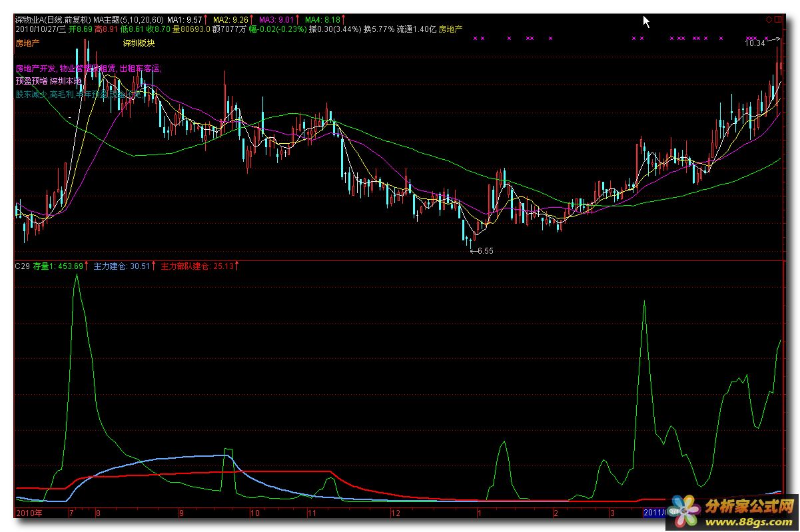Click the white 预盈预增 深圳本地 text
The height and width of the screenshot is (532, 800).
[47, 81]
